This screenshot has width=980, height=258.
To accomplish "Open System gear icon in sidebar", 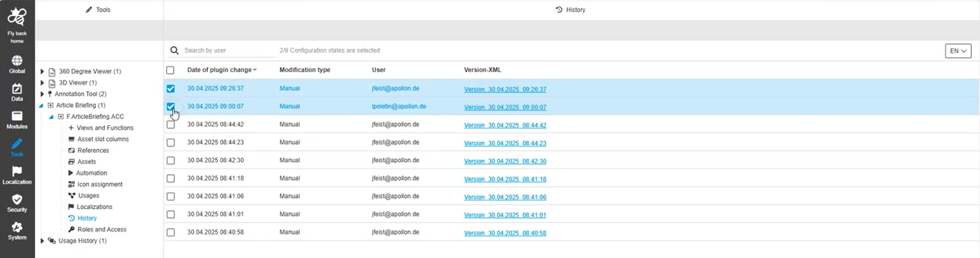I will tap(17, 228).
